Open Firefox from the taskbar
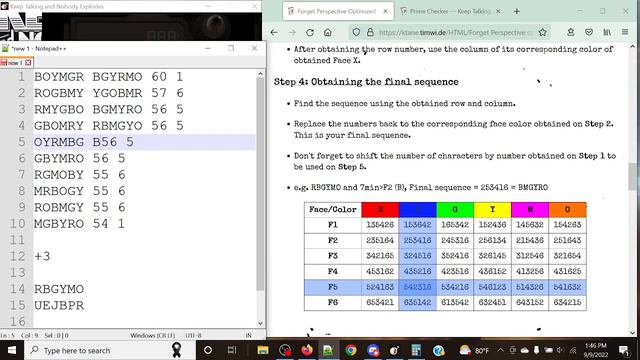This screenshot has height=360, width=640. [307, 350]
